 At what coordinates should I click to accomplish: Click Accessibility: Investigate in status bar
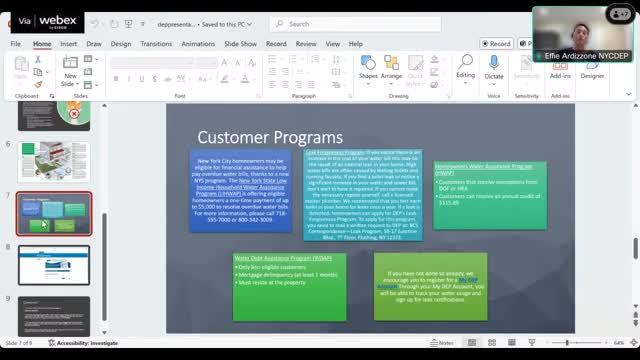point(83,343)
